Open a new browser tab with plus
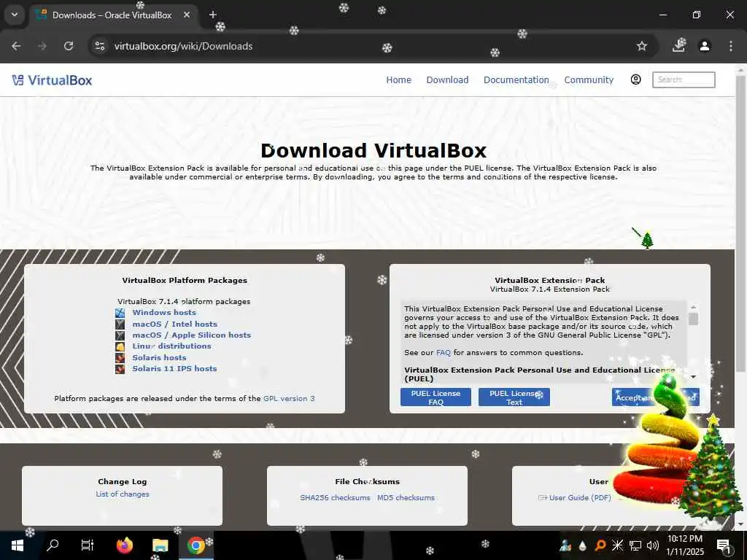The height and width of the screenshot is (560, 747). [212, 15]
